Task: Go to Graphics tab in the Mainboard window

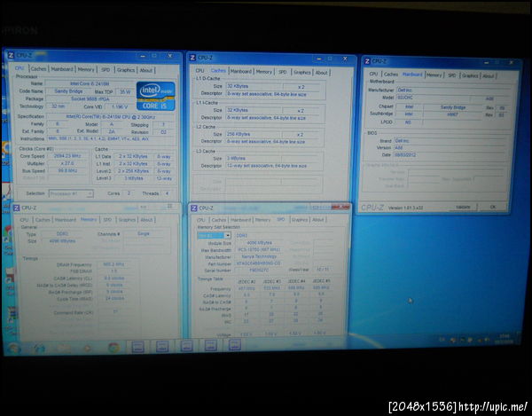Action: pyautogui.click(x=470, y=75)
